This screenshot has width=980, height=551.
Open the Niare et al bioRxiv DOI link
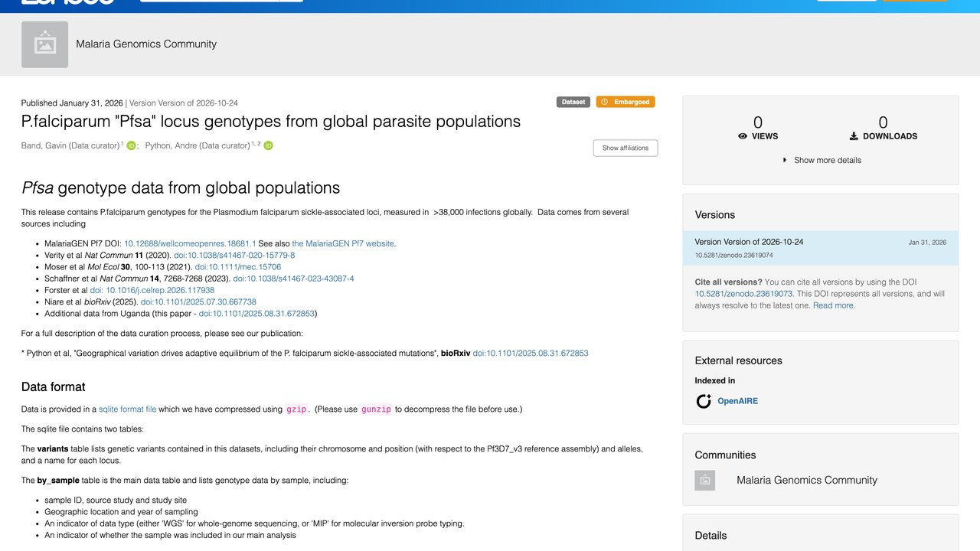click(x=198, y=302)
